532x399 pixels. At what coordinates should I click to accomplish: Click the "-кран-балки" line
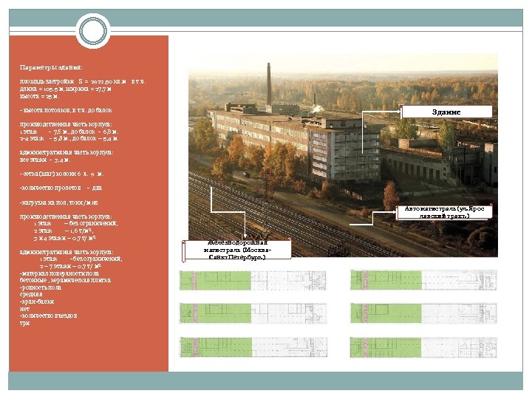coord(37,301)
